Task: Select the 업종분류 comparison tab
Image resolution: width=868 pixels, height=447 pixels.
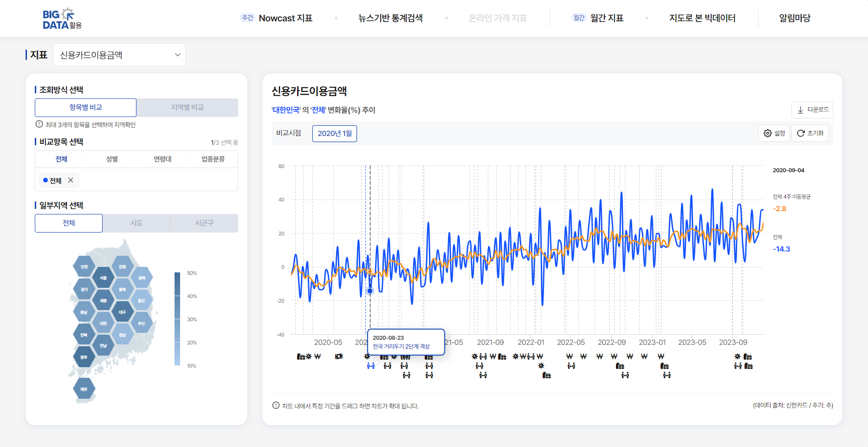Action: (x=213, y=159)
